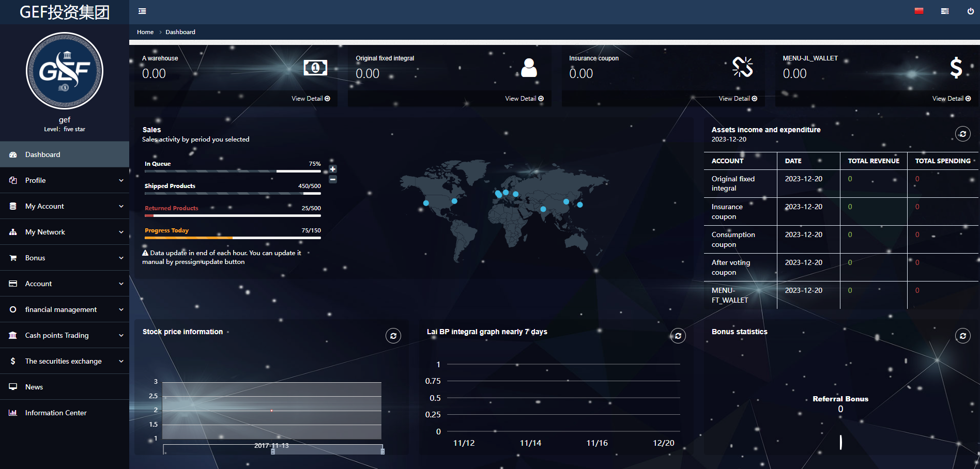Open View Detail for Original fixed integral
Screen dimensions: 980x469
pyautogui.click(x=524, y=99)
